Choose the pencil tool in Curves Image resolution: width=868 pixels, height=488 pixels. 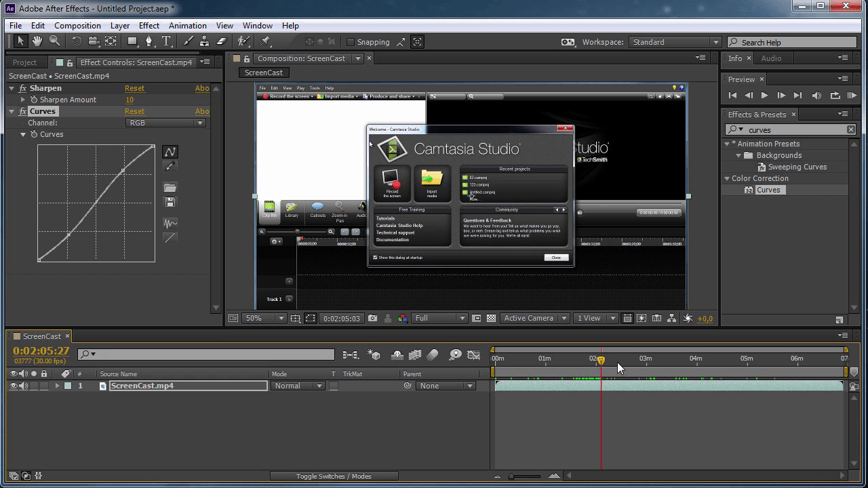[x=170, y=166]
